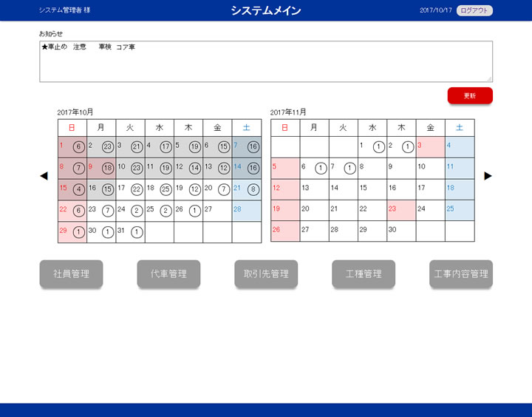Click the circled 6 on October 22
The height and width of the screenshot is (417, 532).
79,211
